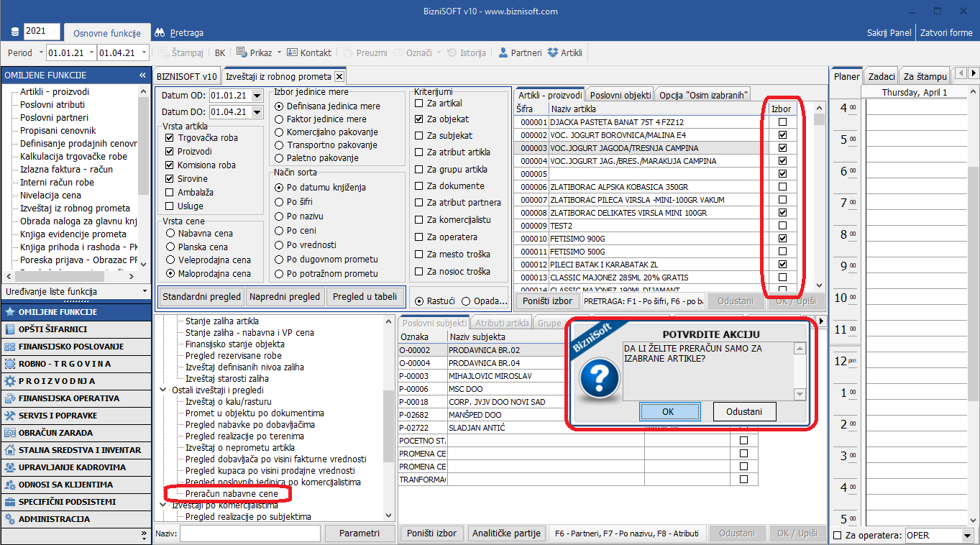Screen dimensions: 980x545
Task: Open Obračun zarada module icon
Action: [x=10, y=433]
